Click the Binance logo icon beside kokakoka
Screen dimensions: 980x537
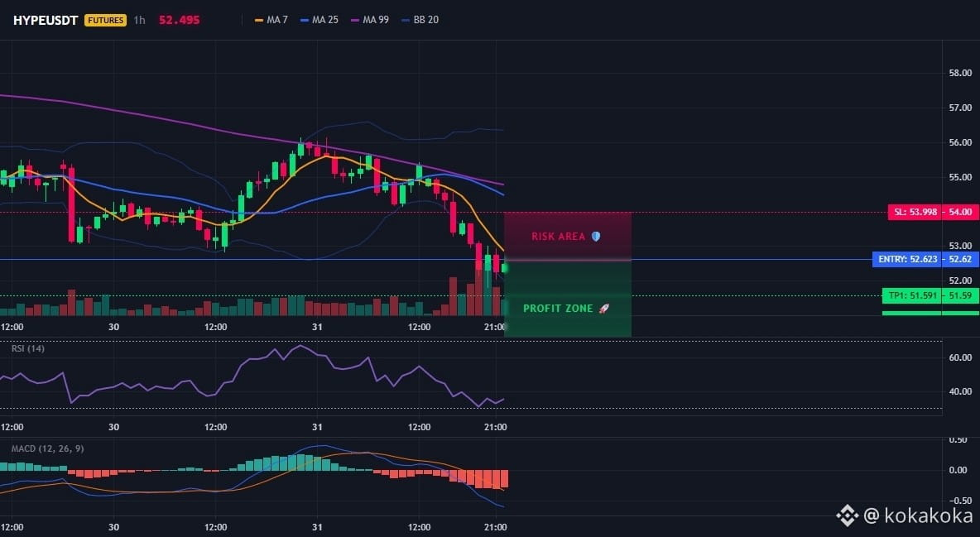[848, 515]
